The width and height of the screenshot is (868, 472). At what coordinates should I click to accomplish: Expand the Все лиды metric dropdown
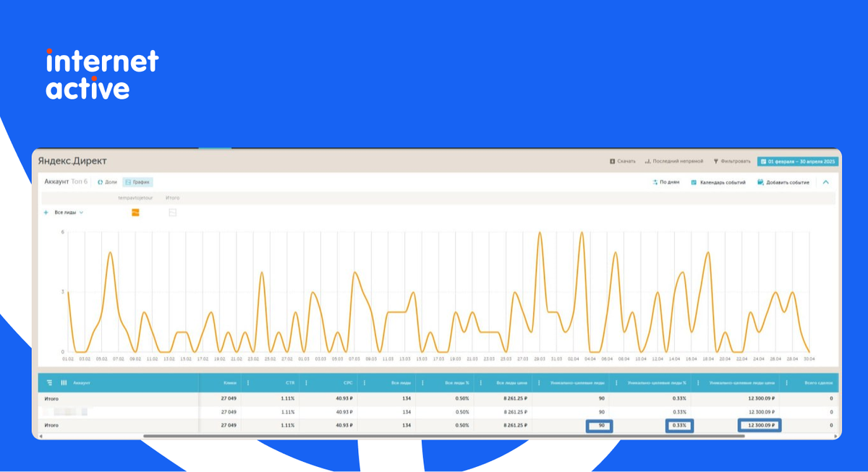(69, 213)
